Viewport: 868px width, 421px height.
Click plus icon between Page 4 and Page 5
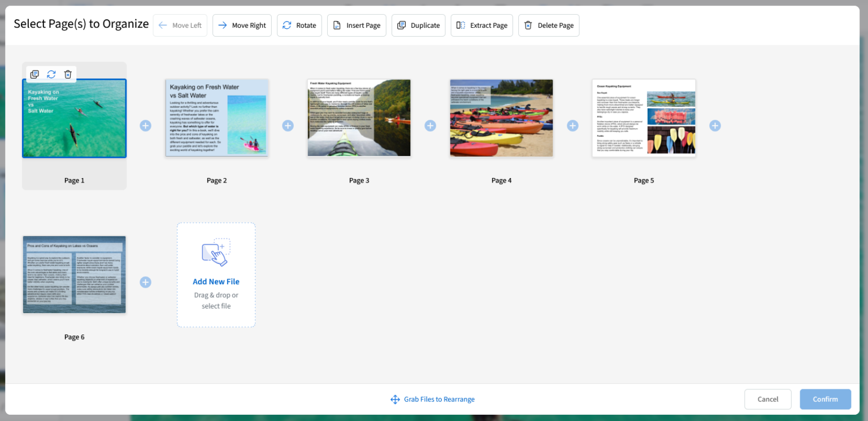click(573, 125)
